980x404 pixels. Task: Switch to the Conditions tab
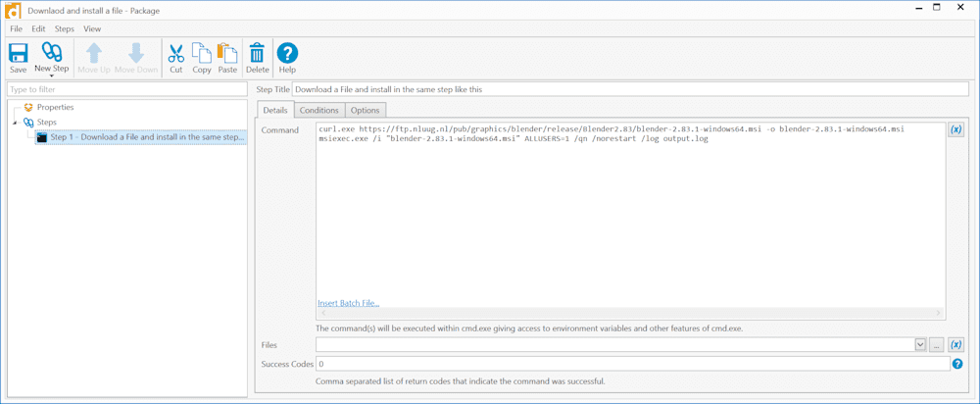pos(318,110)
